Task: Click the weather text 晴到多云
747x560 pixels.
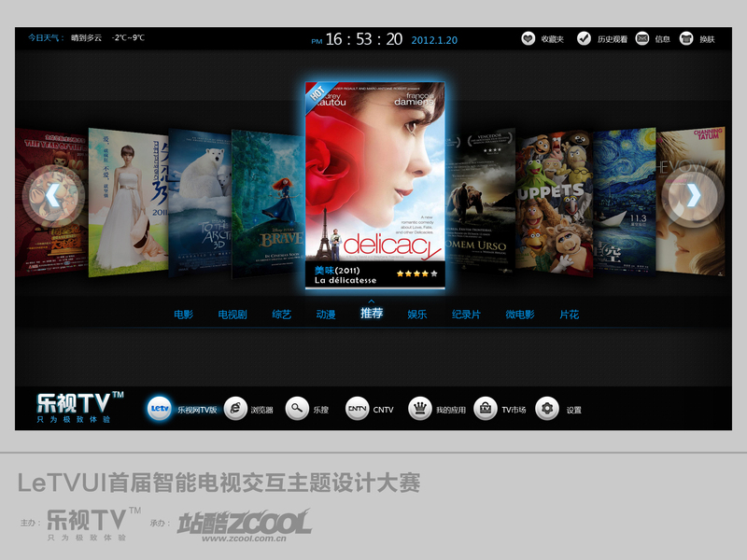Action: point(86,37)
